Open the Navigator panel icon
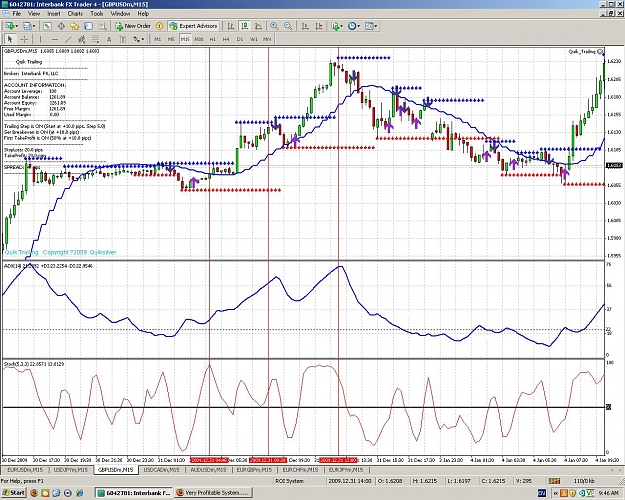This screenshot has width=625, height=500. point(75,26)
